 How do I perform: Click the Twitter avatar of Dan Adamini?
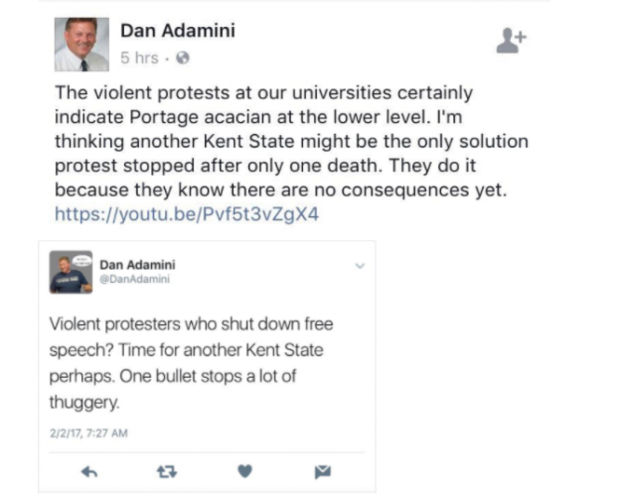(71, 272)
